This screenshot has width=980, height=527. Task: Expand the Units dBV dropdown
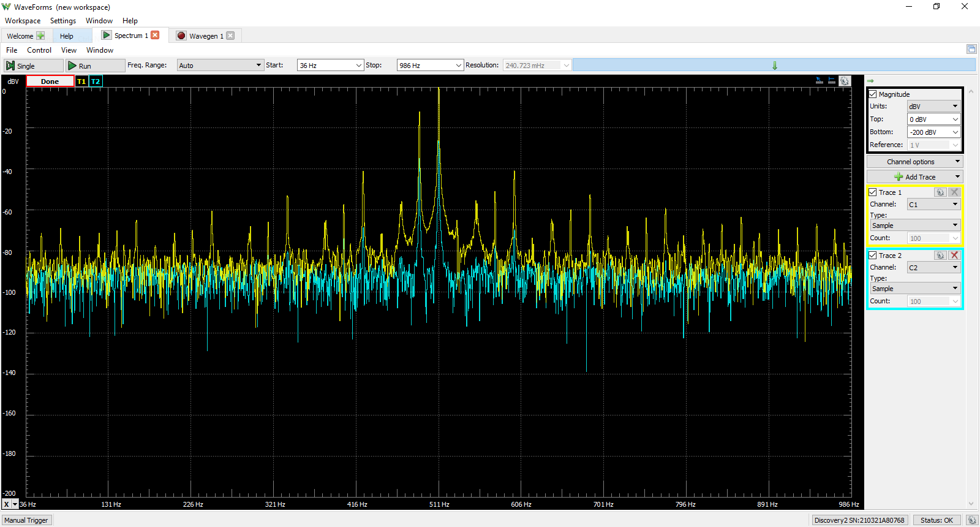point(933,107)
